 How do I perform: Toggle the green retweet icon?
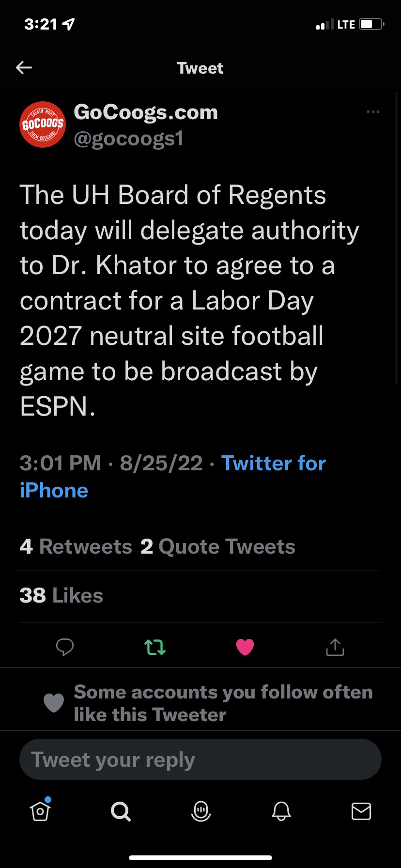click(155, 647)
